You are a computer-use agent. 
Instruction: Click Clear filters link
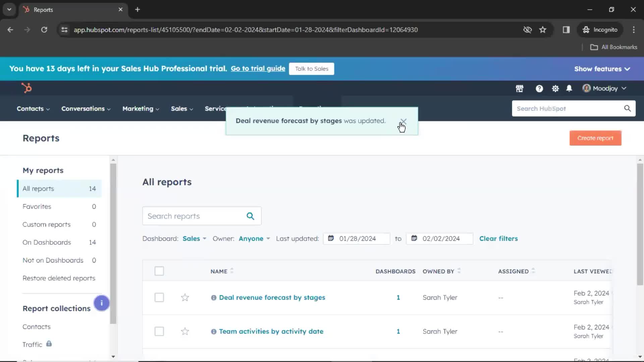498,239
